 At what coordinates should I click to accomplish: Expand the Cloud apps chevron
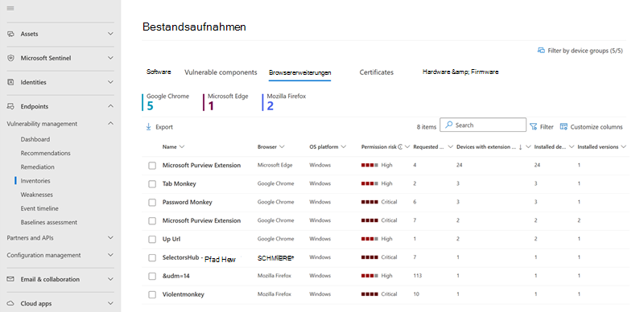tap(110, 303)
